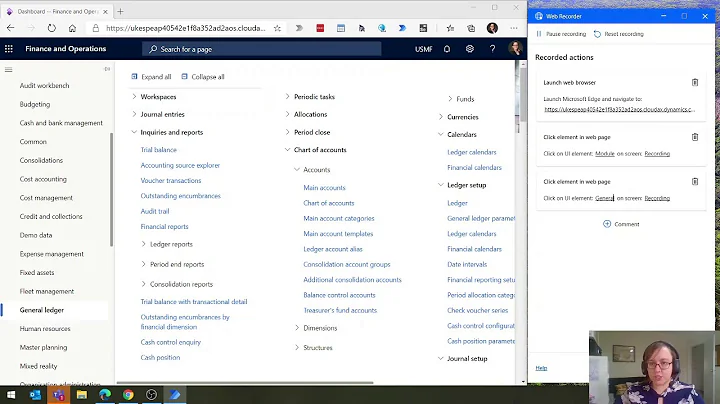Delete the Module click recorded action
Viewport: 720px width, 404px height.
coord(695,137)
